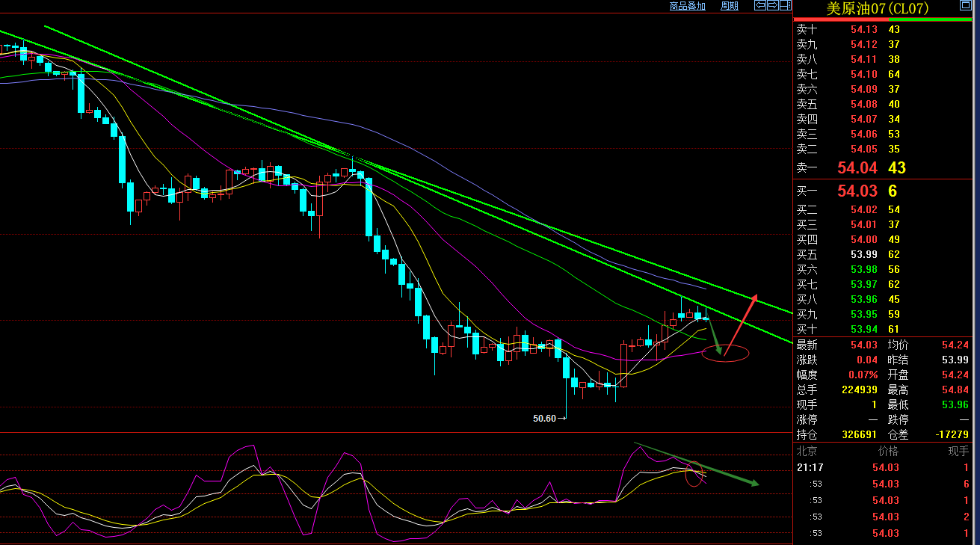This screenshot has width=980, height=545.
Task: Select the 卖四 price 54.07
Action: pyautogui.click(x=864, y=119)
